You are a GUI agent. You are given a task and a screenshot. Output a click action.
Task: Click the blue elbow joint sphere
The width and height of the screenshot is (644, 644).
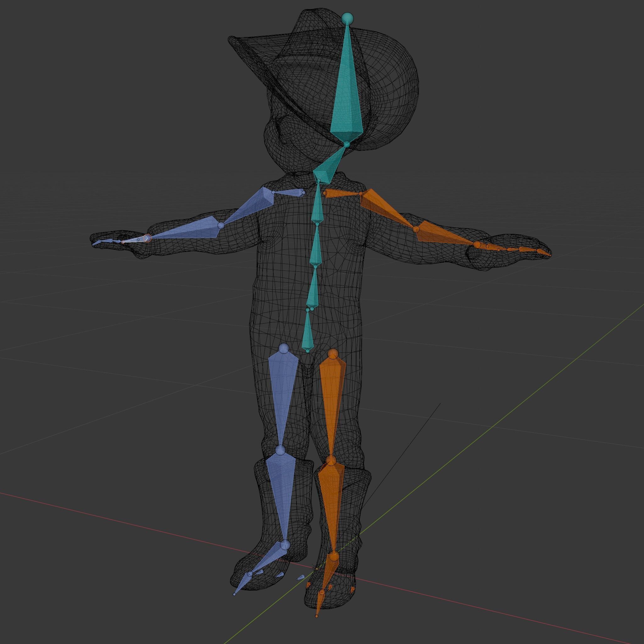click(x=221, y=226)
